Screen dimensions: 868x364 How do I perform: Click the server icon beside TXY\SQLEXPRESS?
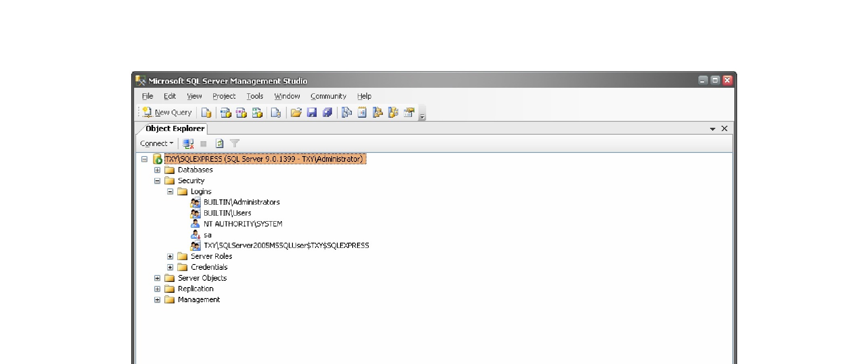(x=158, y=159)
